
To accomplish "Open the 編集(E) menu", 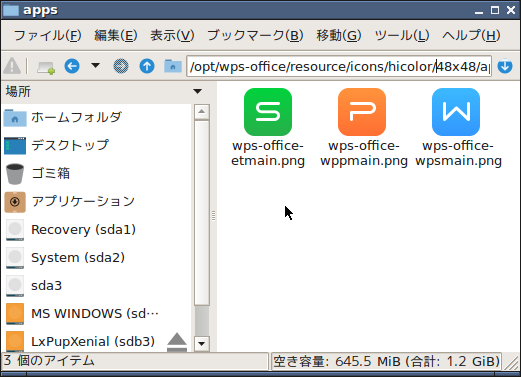I will pyautogui.click(x=115, y=35).
